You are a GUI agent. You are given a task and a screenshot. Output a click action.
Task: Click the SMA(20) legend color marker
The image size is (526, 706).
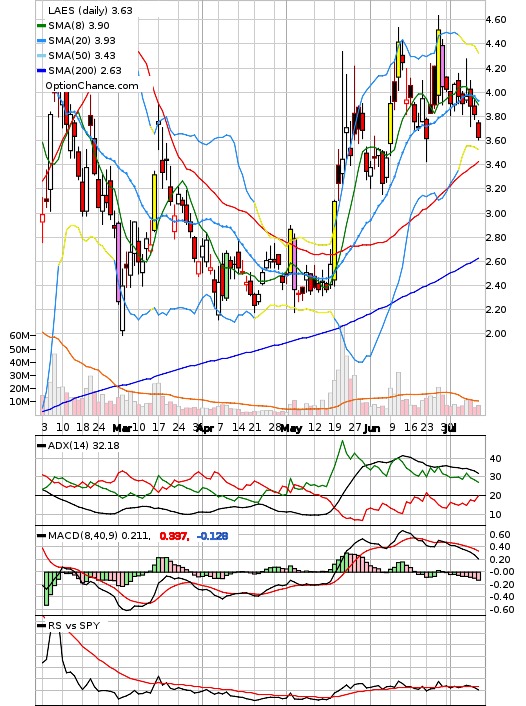(x=41, y=41)
